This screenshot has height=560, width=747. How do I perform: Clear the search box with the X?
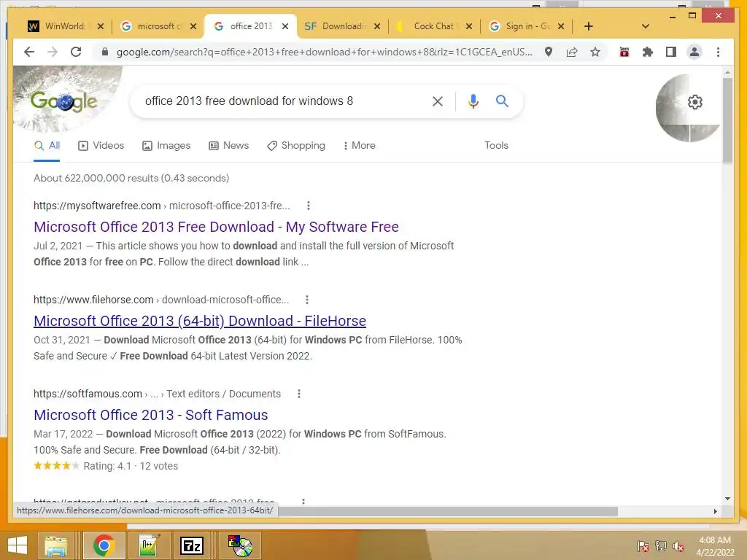click(x=438, y=101)
